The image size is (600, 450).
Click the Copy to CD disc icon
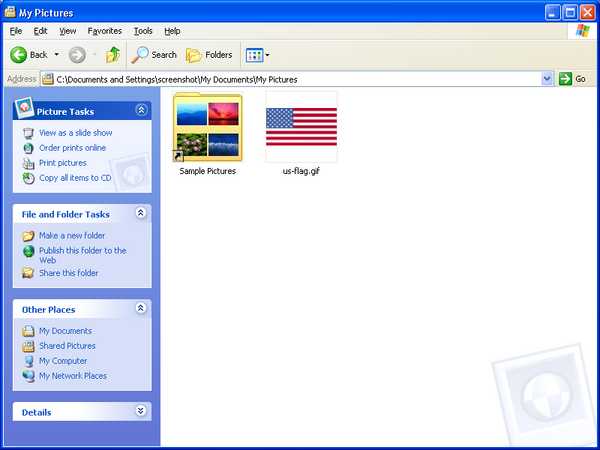[28, 178]
